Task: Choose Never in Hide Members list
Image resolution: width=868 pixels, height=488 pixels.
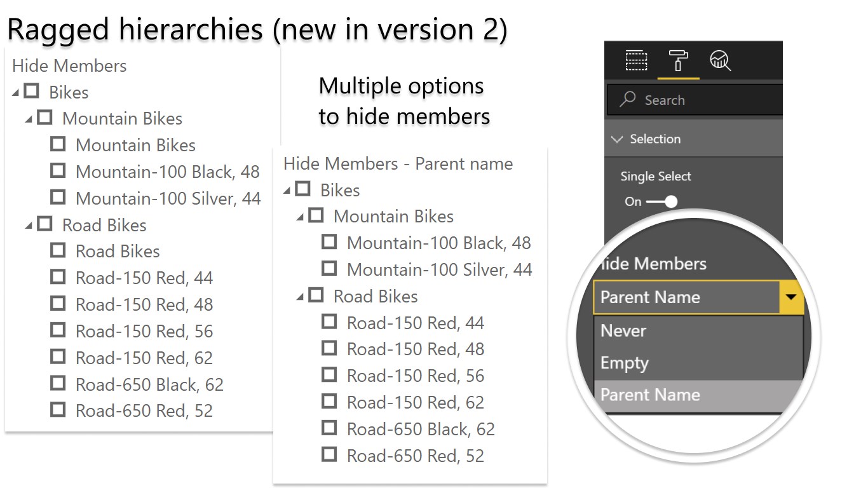Action: pos(623,330)
